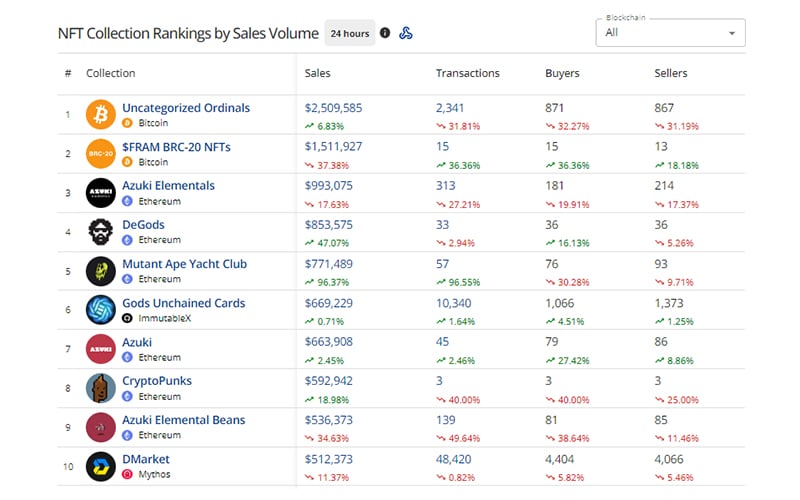This screenshot has width=800, height=500.
Task: Click the 1,373 sellers value
Action: 669,303
